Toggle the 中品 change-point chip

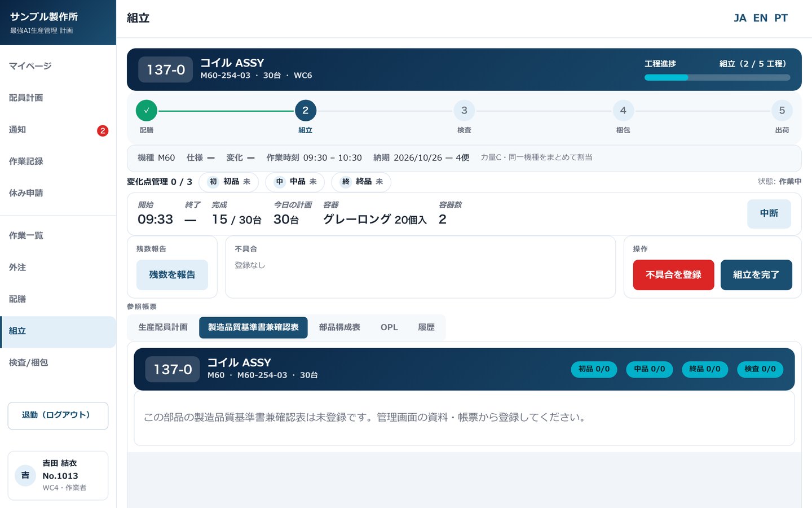tap(295, 182)
